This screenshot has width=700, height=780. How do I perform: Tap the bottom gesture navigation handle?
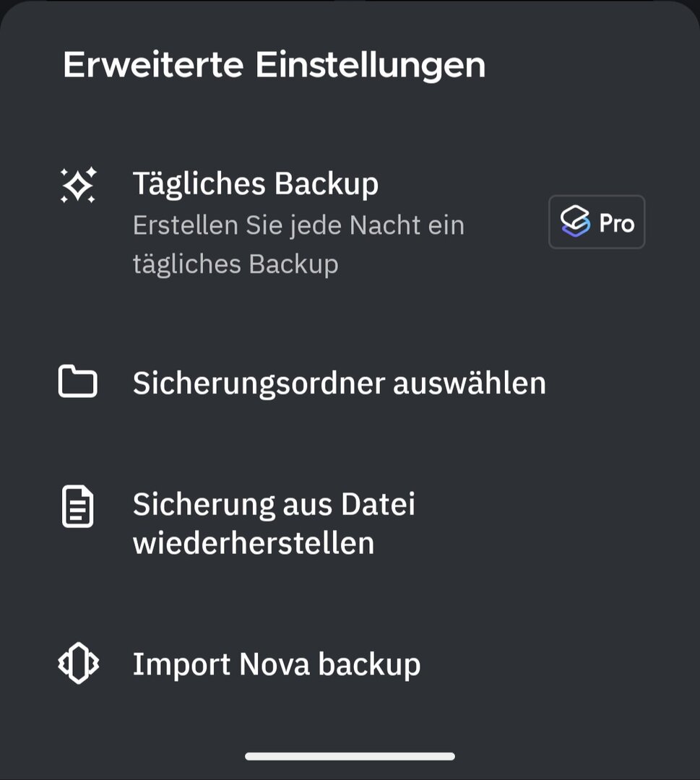(x=350, y=756)
